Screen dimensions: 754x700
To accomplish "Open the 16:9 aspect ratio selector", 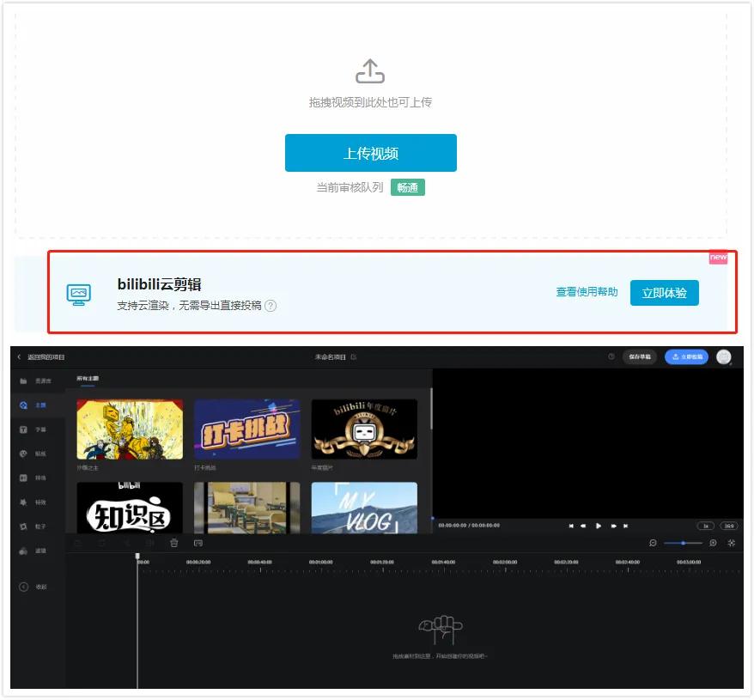I will (x=729, y=526).
